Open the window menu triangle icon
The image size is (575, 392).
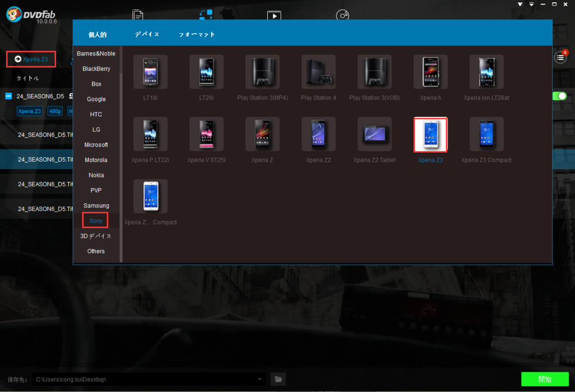531,4
